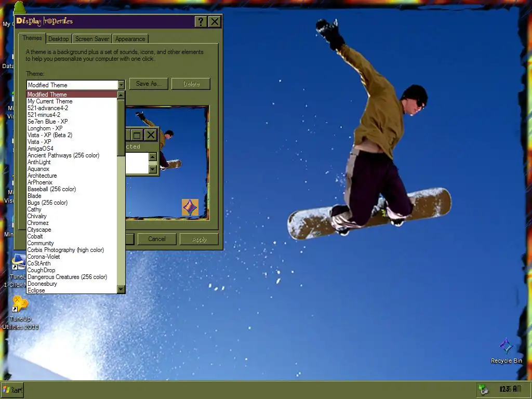The height and width of the screenshot is (399, 532).
Task: Choose Ancient Pathways (256 color)
Action: [72, 155]
